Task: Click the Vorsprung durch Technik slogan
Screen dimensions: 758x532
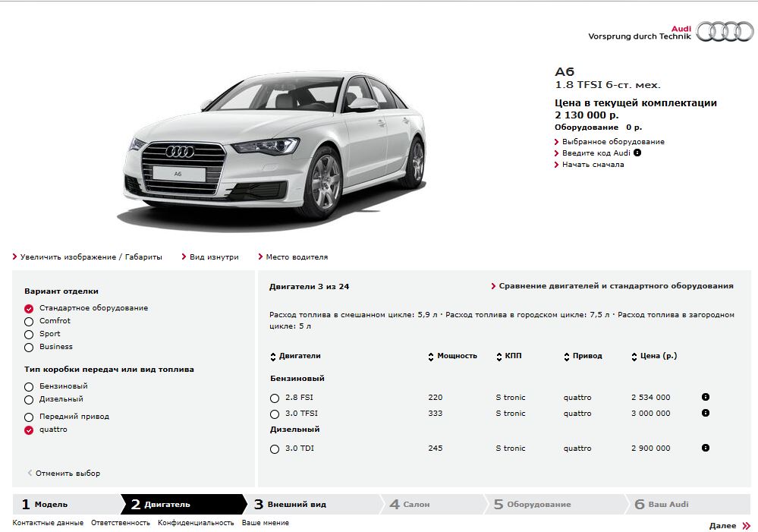Action: pyautogui.click(x=640, y=36)
